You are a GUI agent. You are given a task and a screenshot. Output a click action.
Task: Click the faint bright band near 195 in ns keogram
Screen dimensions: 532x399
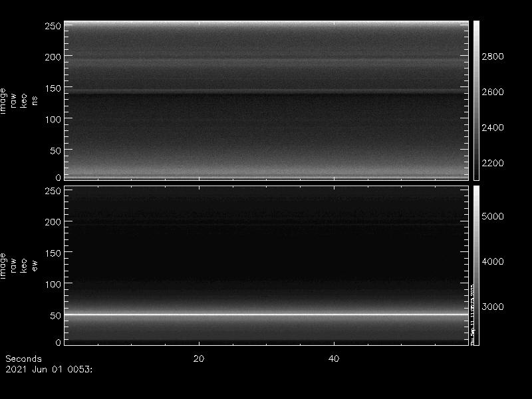click(x=266, y=61)
